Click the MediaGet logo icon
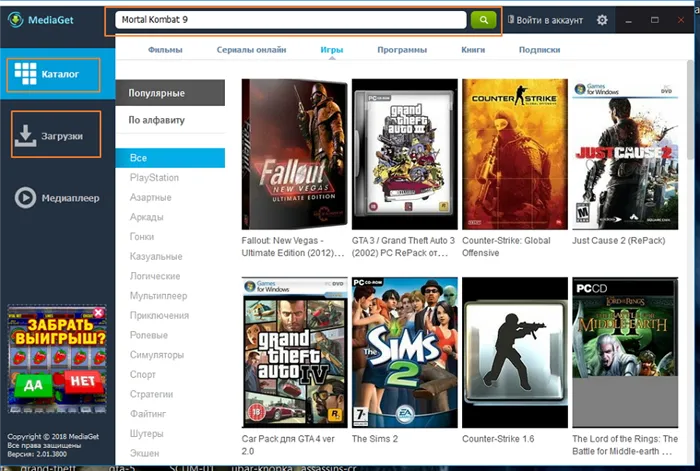This screenshot has height=471, width=700. (16, 20)
